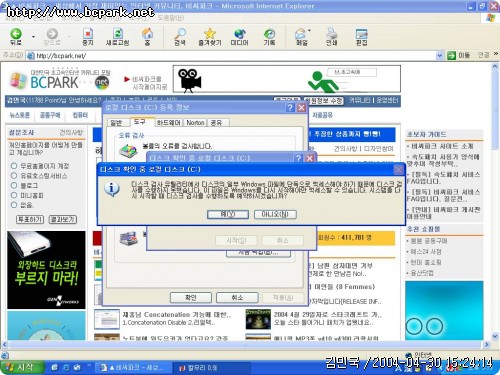The image size is (500, 375).
Task: Click the disk error checking icon
Action: tap(128, 151)
